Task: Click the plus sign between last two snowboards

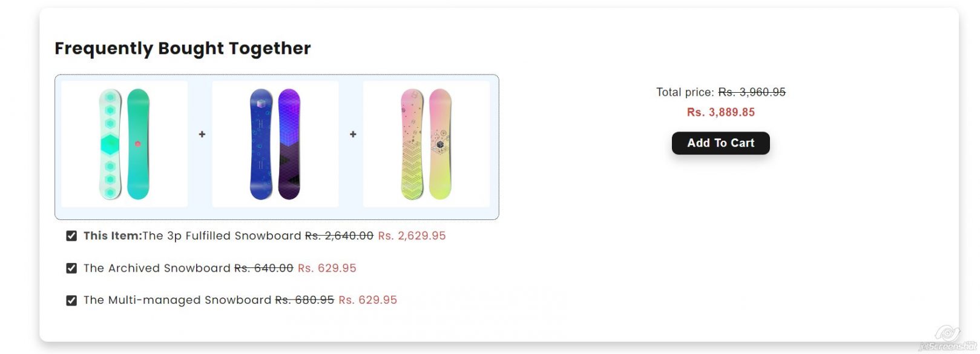Action: pyautogui.click(x=354, y=134)
